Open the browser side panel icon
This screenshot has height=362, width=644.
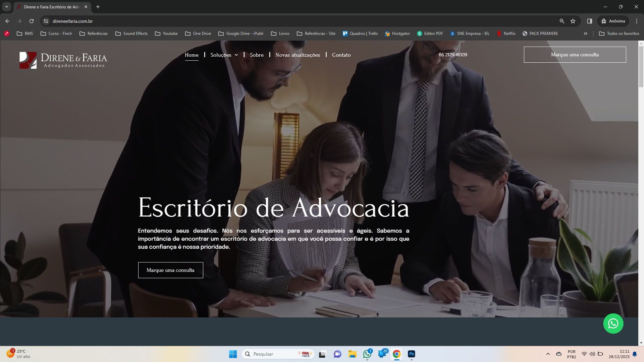(x=589, y=21)
